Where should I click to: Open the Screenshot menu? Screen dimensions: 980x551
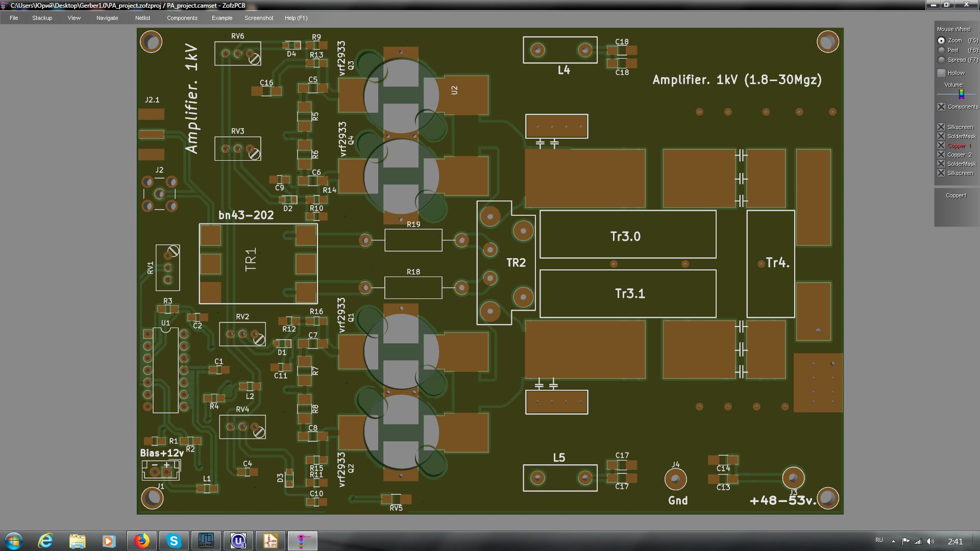pos(258,18)
